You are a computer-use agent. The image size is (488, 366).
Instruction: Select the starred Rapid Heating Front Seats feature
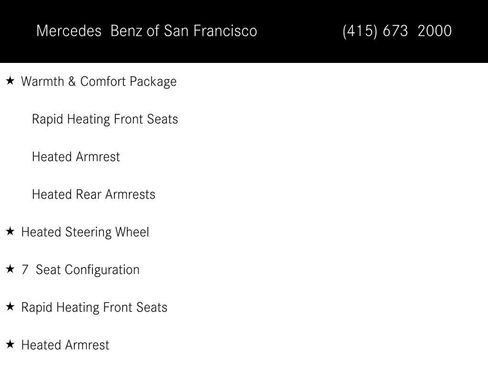(94, 308)
